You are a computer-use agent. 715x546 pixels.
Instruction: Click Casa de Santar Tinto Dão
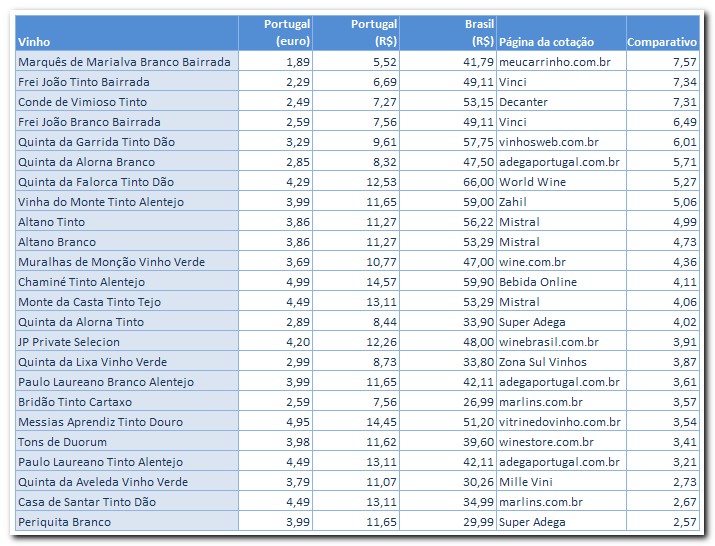point(127,502)
